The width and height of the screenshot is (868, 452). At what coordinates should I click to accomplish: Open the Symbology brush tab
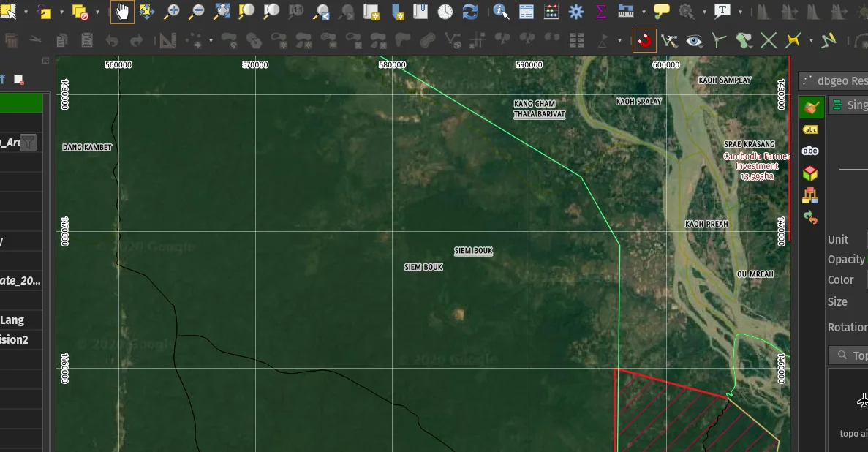pyautogui.click(x=810, y=108)
